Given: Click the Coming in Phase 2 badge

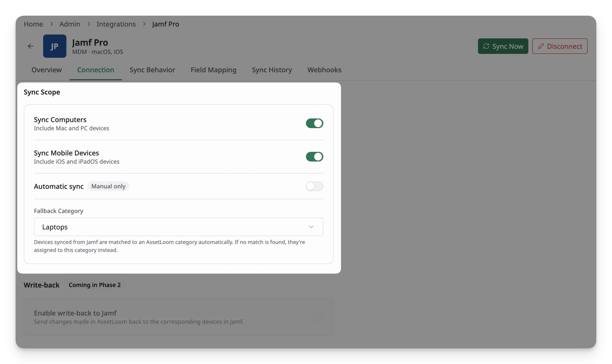Looking at the screenshot, I should [94, 285].
